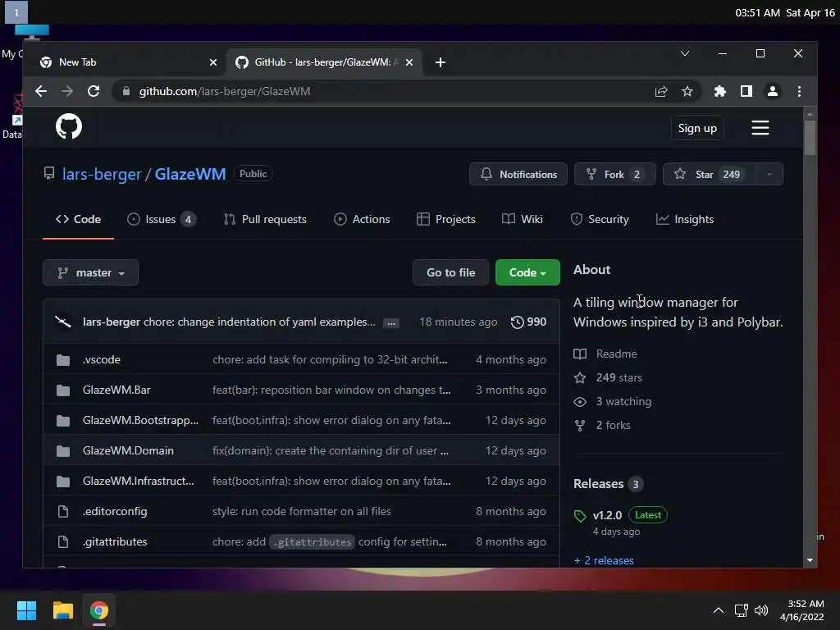
Task: Click the GitHub Octocat logo
Action: pos(69,127)
